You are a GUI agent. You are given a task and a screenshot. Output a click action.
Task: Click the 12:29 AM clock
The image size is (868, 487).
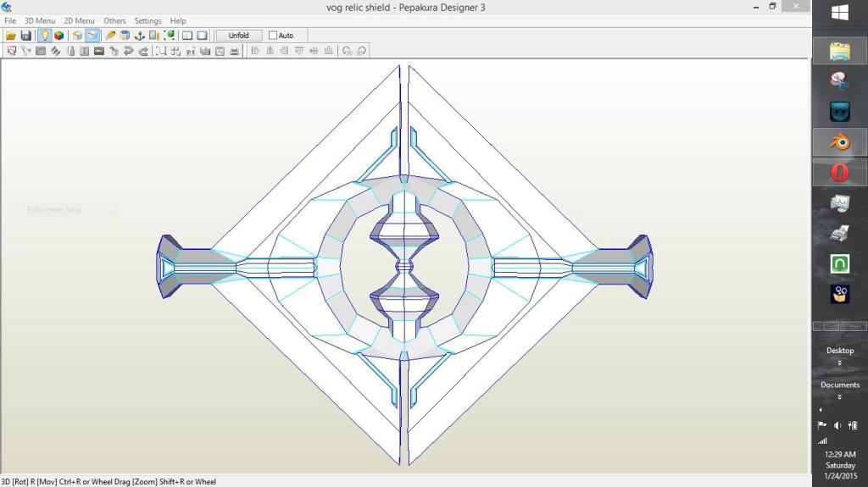point(840,454)
